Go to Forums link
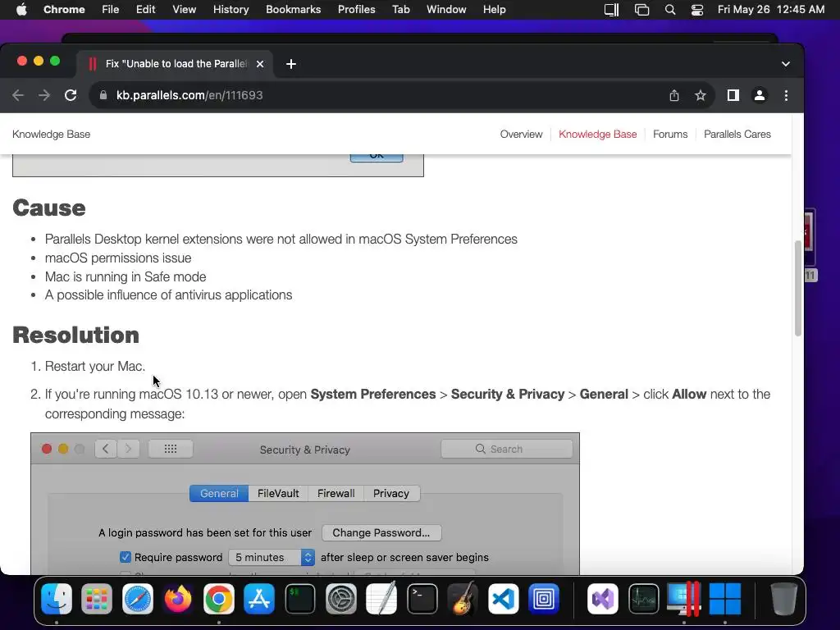This screenshot has width=840, height=630. 669,135
